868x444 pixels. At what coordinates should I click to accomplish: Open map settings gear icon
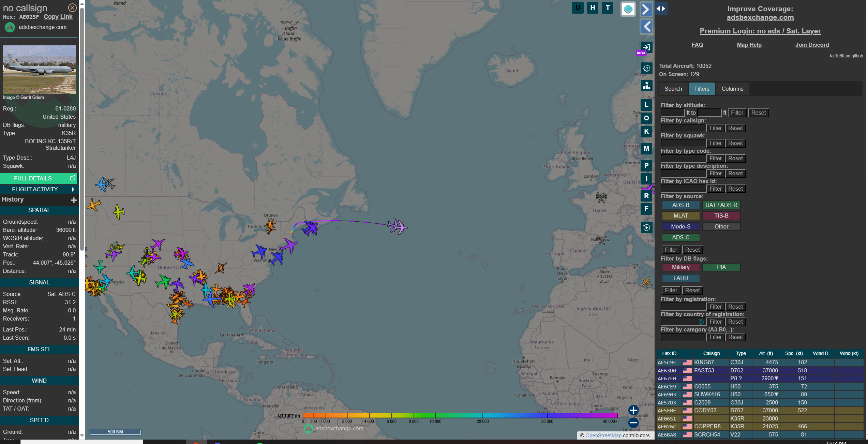click(646, 68)
